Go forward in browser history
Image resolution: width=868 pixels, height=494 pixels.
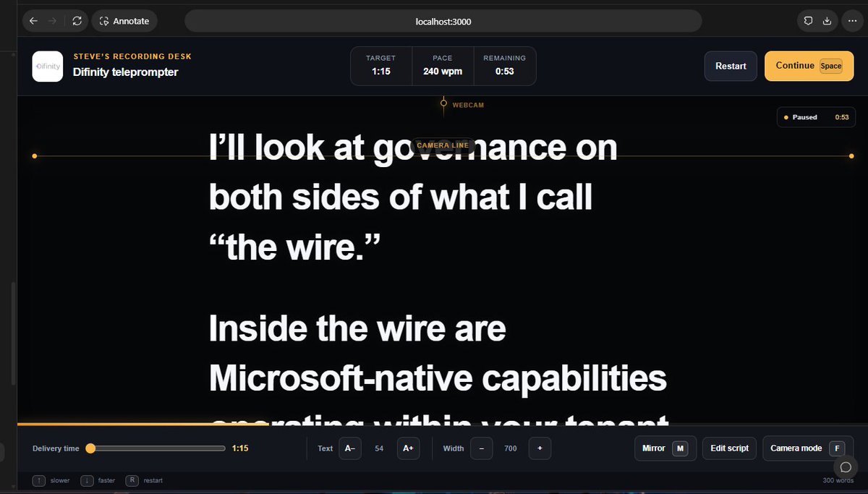[x=52, y=21]
